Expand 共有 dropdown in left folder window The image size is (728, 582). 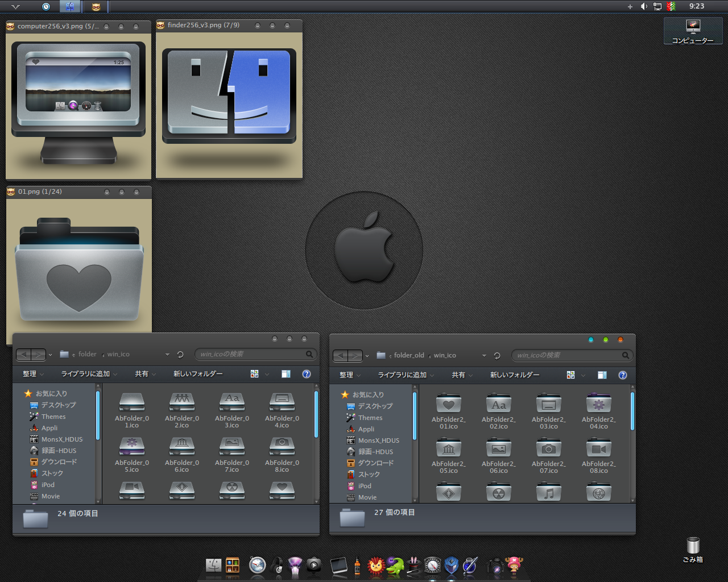(x=144, y=374)
